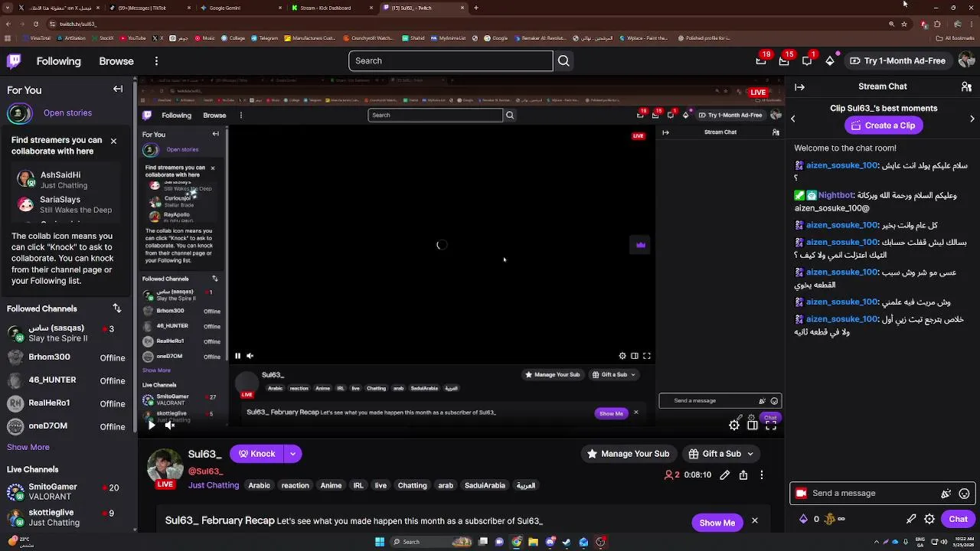Screen dimensions: 980x551
Task: Open the Just Chatting category link
Action: [214, 485]
